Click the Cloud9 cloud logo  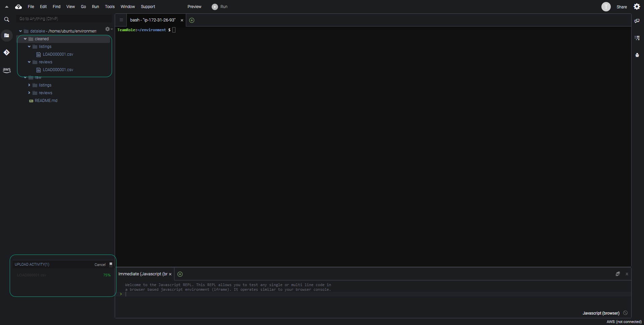18,7
